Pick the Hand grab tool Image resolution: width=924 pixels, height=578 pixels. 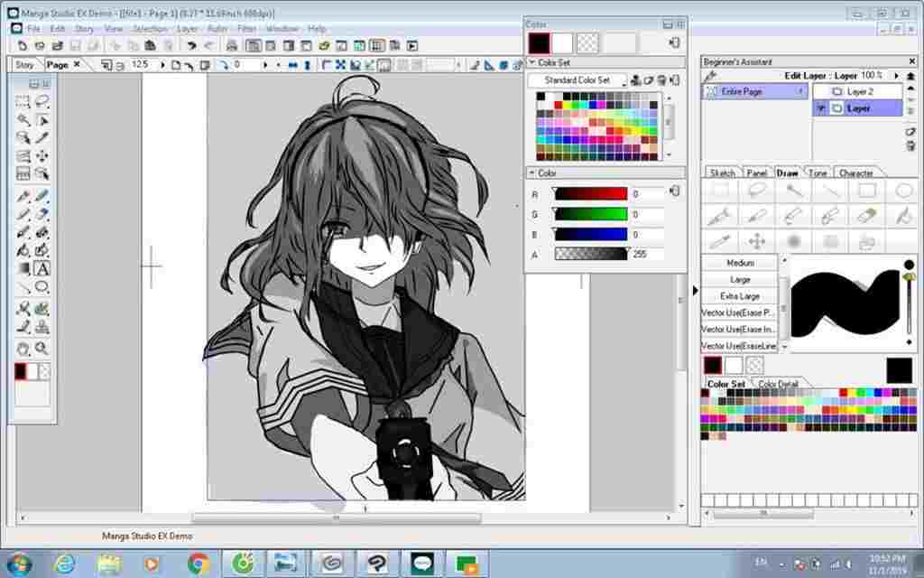(x=23, y=349)
